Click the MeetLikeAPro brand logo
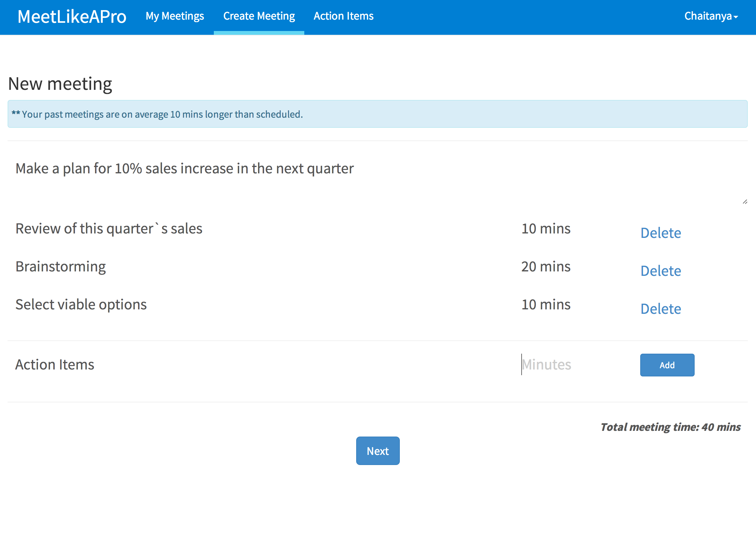The height and width of the screenshot is (546, 756). 72,16
